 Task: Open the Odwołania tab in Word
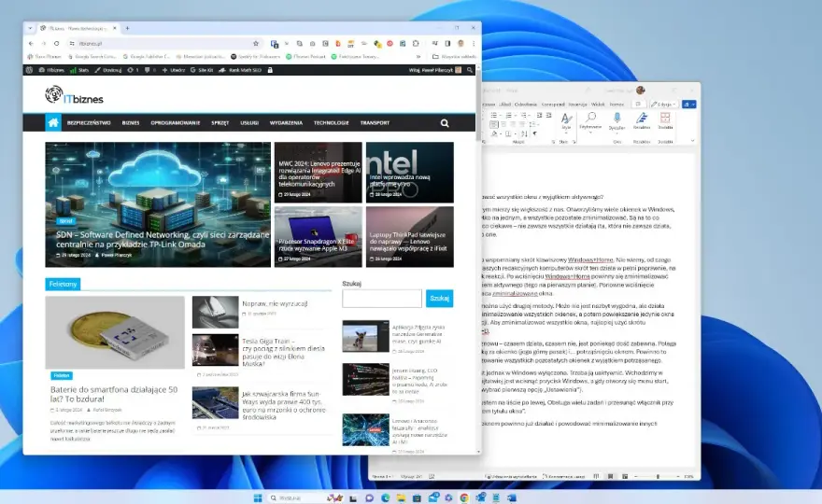click(x=525, y=105)
